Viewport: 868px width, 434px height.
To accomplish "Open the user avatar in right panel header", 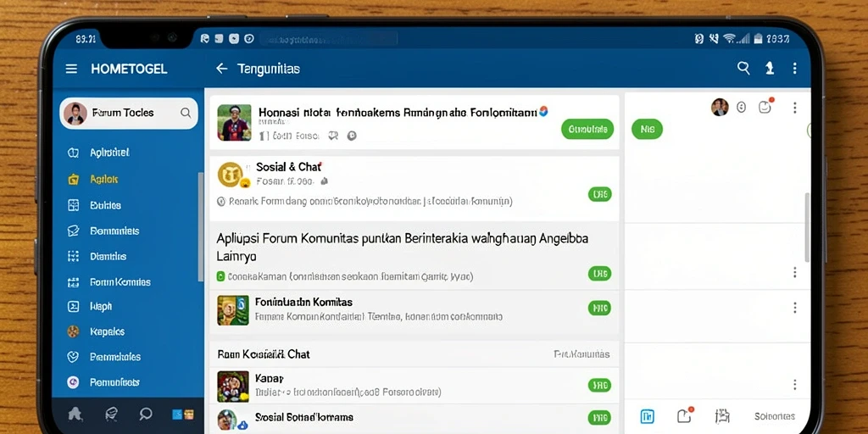I will pyautogui.click(x=720, y=107).
